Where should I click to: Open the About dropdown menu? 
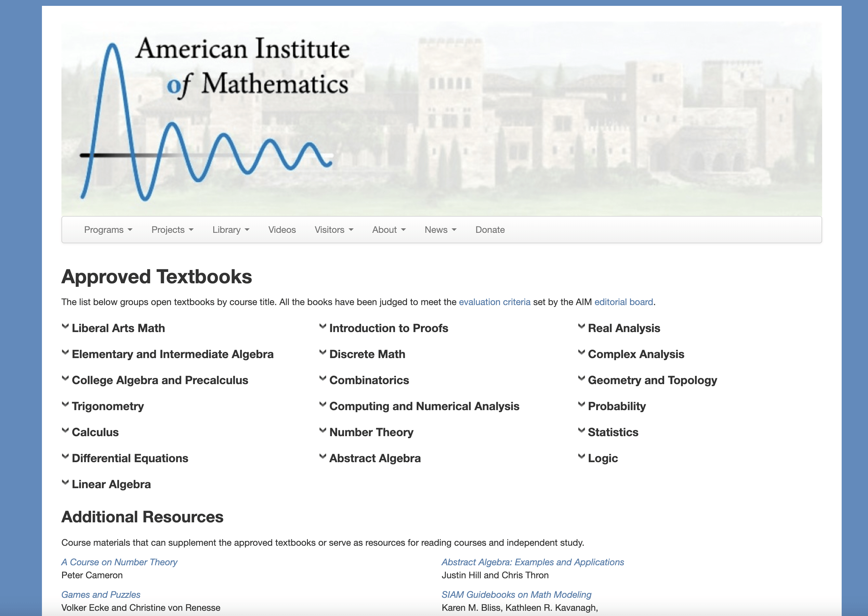(389, 230)
